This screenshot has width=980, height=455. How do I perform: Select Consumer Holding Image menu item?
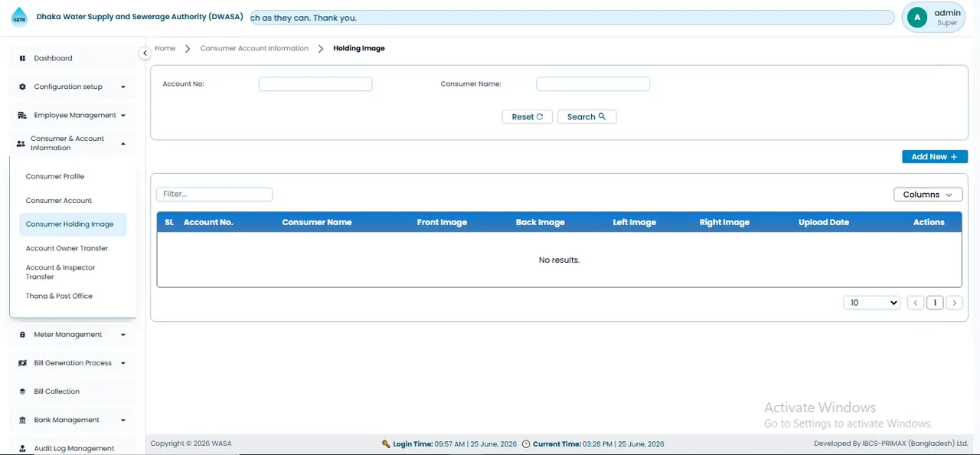[72, 224]
